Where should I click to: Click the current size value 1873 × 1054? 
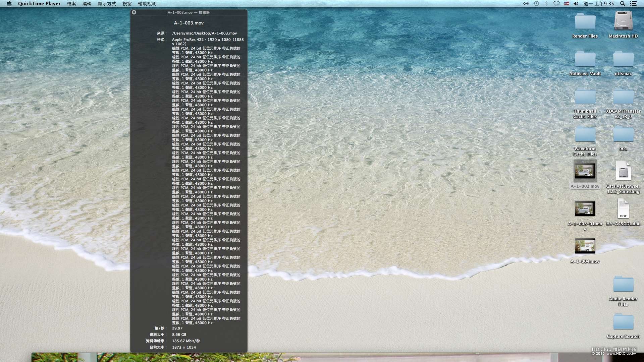[184, 347]
